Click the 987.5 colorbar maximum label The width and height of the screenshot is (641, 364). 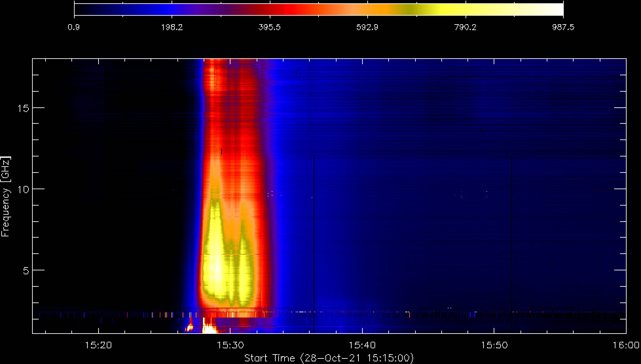pos(563,27)
